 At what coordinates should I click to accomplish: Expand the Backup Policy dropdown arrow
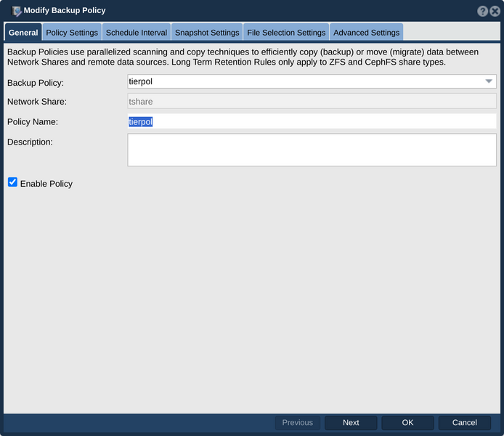tap(489, 81)
